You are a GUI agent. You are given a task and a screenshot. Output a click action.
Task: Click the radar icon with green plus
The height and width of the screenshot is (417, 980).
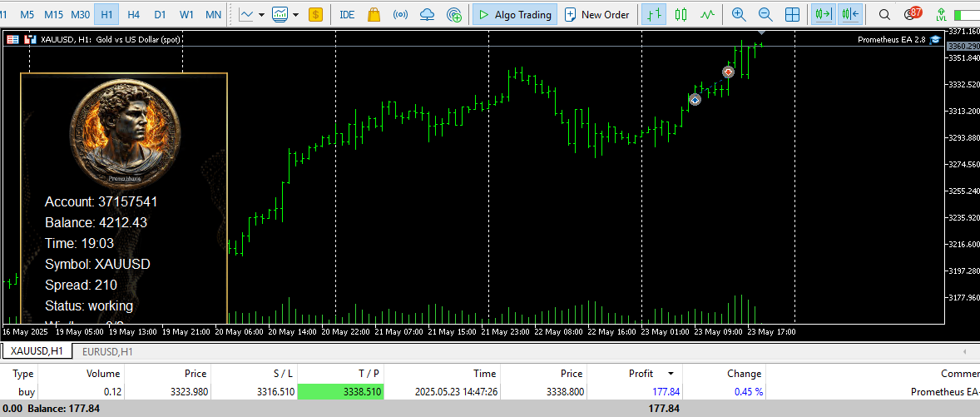coord(454,14)
